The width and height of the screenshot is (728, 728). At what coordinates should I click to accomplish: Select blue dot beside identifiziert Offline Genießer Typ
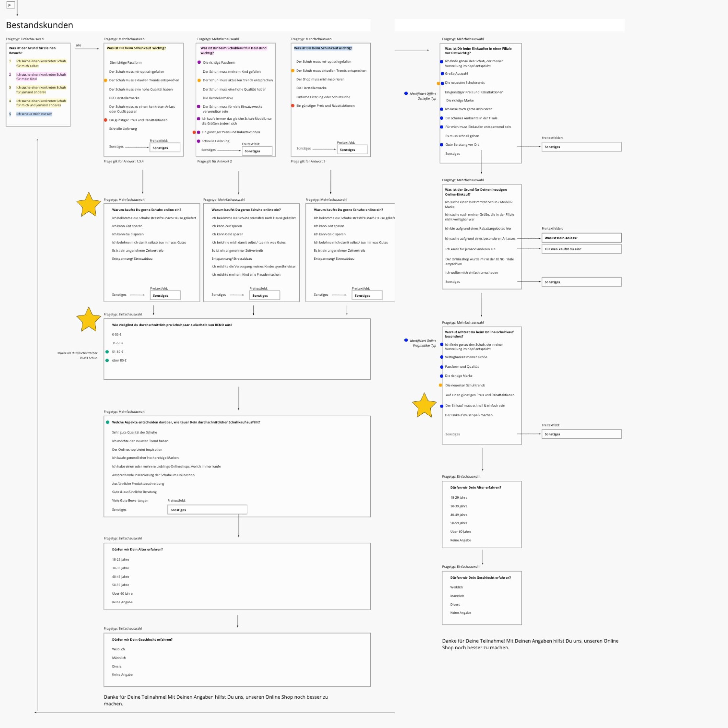[406, 93]
